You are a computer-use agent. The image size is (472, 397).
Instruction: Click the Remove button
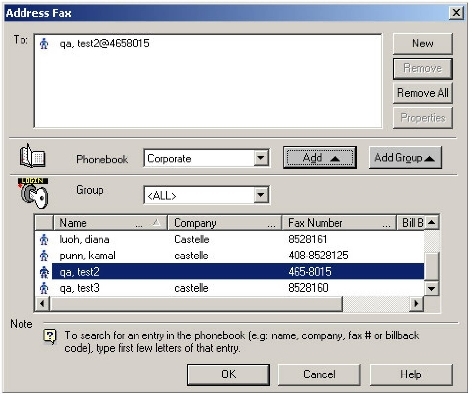tap(423, 68)
